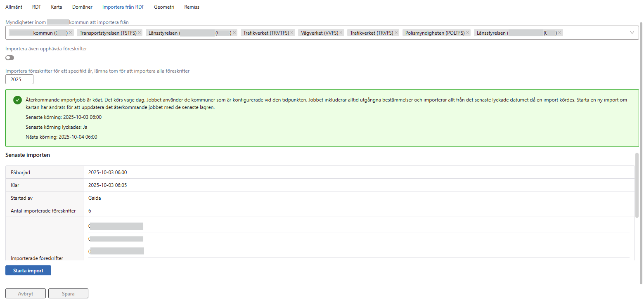This screenshot has width=644, height=300.
Task: Go to the Domäner tab
Action: pyautogui.click(x=82, y=7)
